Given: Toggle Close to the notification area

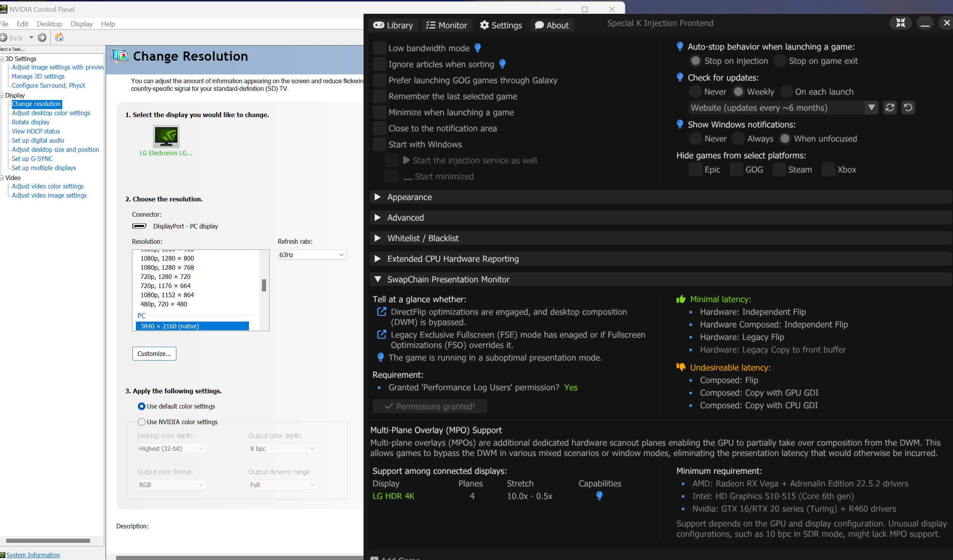Looking at the screenshot, I should click(x=380, y=128).
